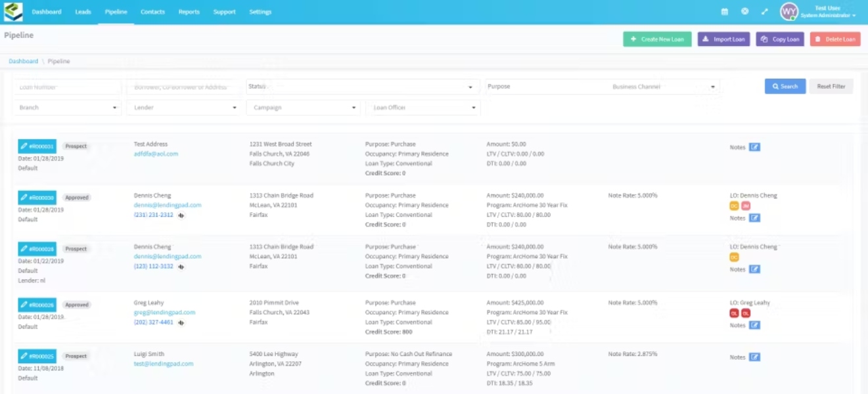Click the second red badge under LO: Greg Leahy
The height and width of the screenshot is (394, 868).
pyautogui.click(x=745, y=313)
